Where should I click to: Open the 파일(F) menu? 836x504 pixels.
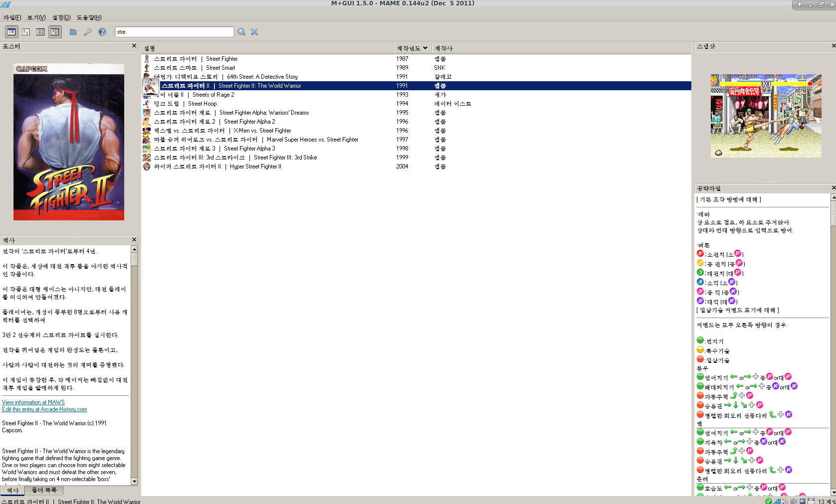[x=12, y=17]
